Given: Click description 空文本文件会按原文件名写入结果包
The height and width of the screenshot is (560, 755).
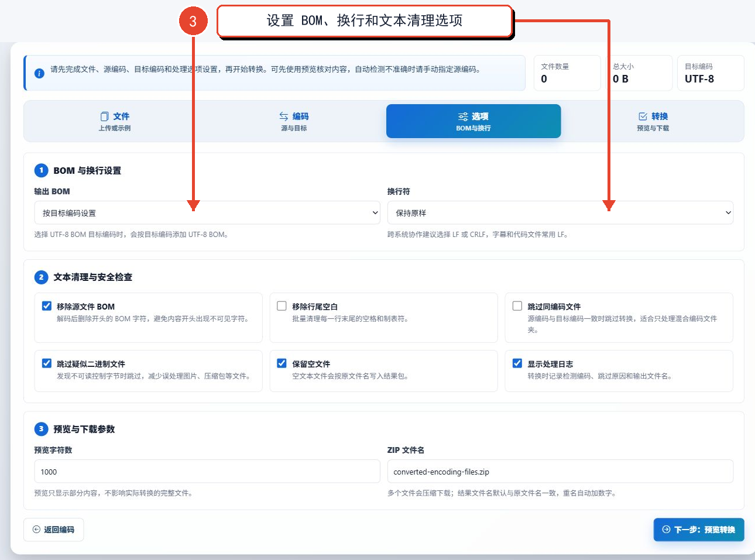Looking at the screenshot, I should click(x=351, y=376).
